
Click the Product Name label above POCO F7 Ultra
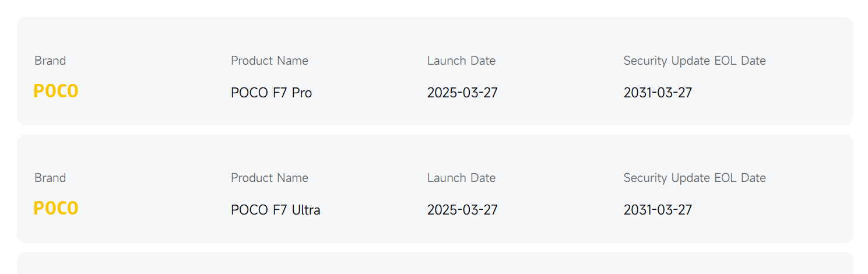(269, 178)
